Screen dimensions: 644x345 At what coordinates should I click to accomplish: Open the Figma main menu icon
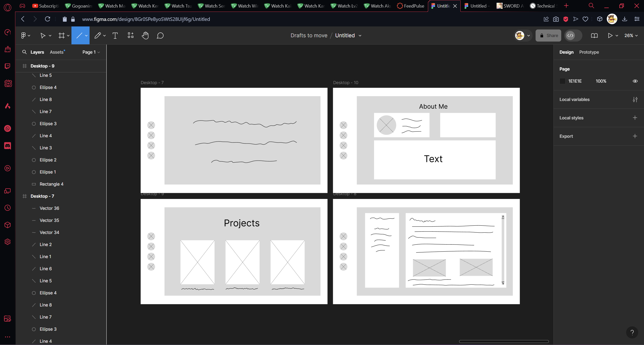(23, 36)
